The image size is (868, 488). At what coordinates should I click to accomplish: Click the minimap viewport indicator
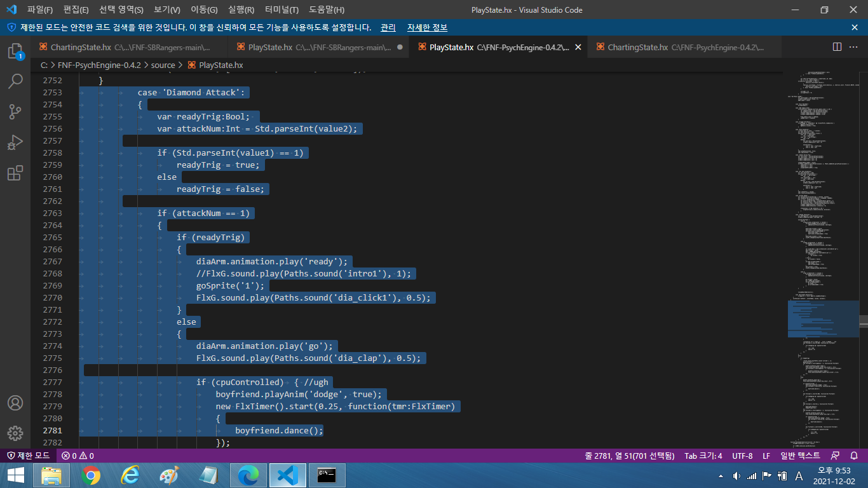823,318
